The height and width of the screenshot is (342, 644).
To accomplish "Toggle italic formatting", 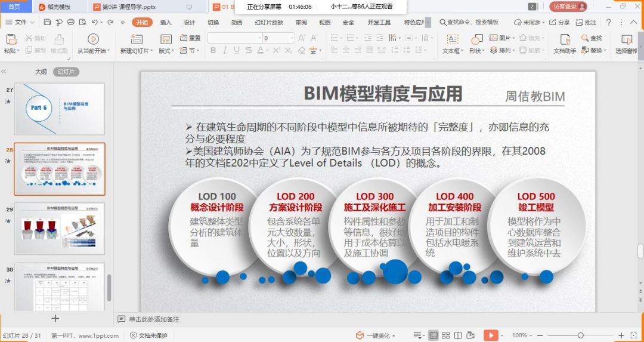I will 225,51.
